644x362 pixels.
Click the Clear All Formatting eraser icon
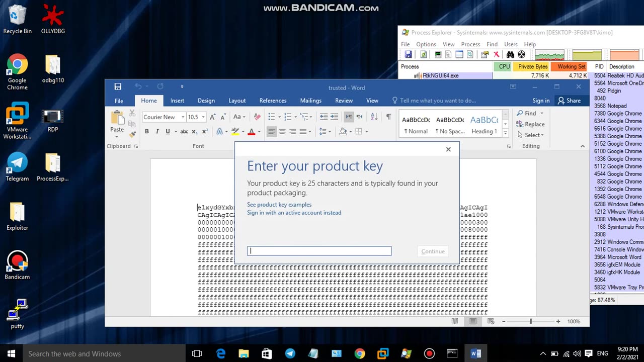257,117
